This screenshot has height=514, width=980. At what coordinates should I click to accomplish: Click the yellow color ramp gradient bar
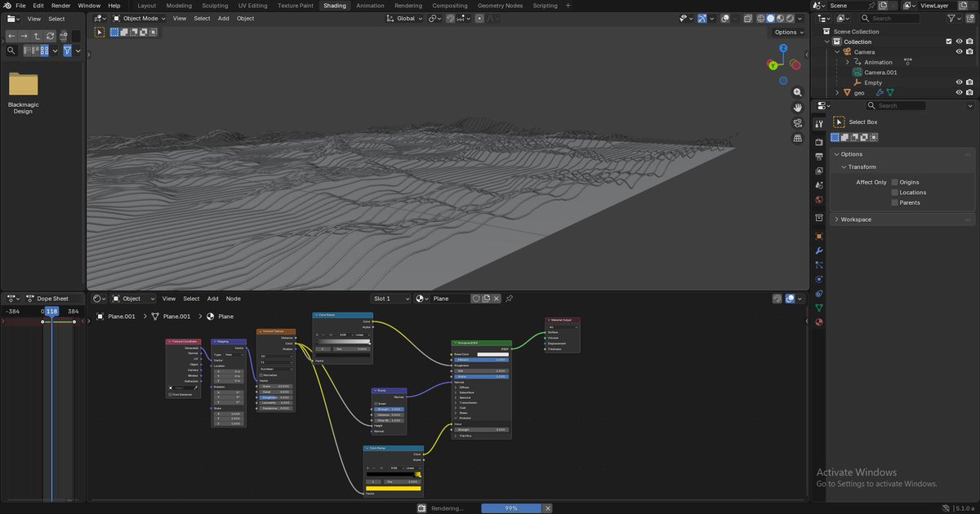[x=393, y=488]
